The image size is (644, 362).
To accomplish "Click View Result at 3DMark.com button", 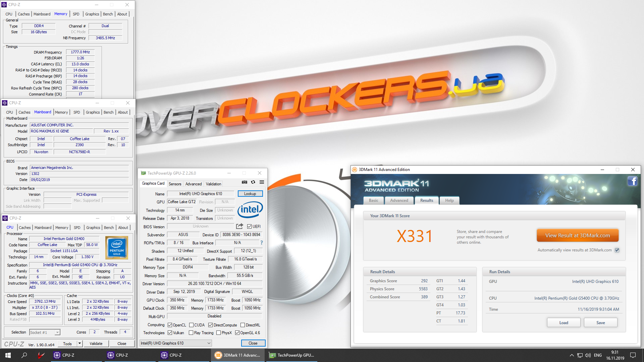I will point(578,236).
